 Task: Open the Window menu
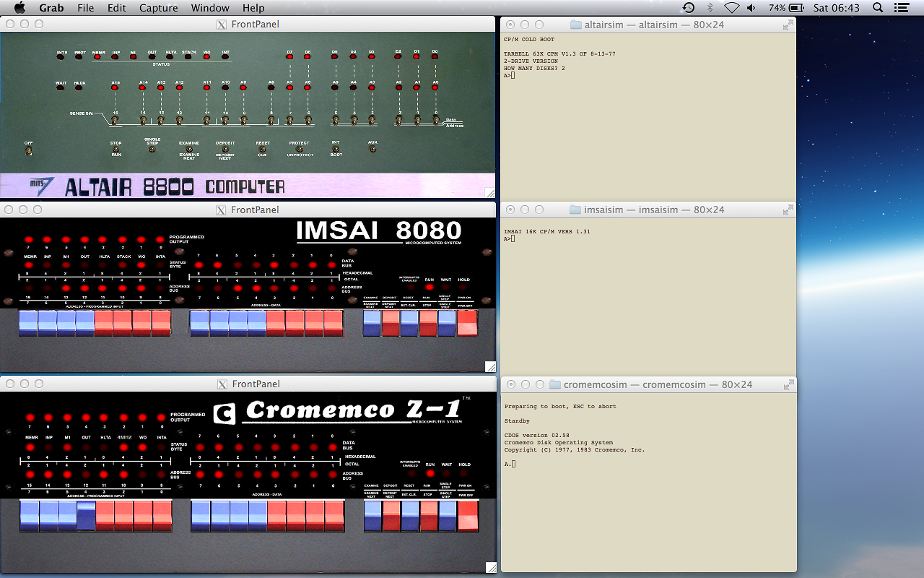click(210, 8)
